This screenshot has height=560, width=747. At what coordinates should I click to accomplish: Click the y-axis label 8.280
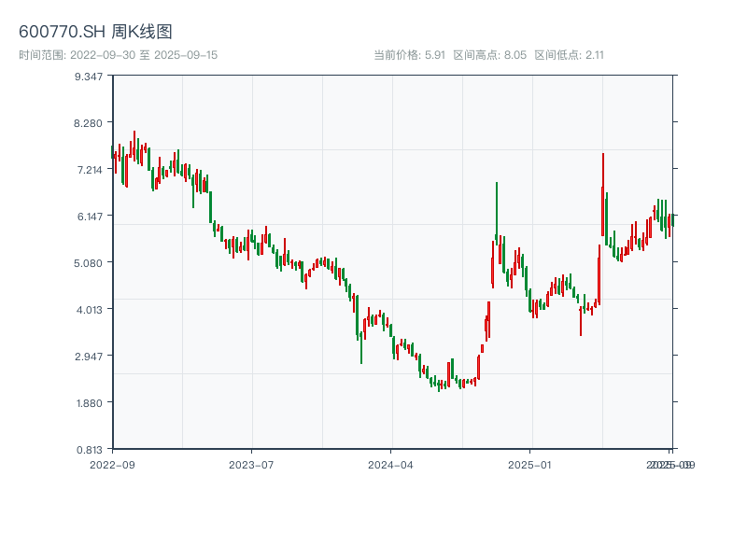pyautogui.click(x=88, y=123)
